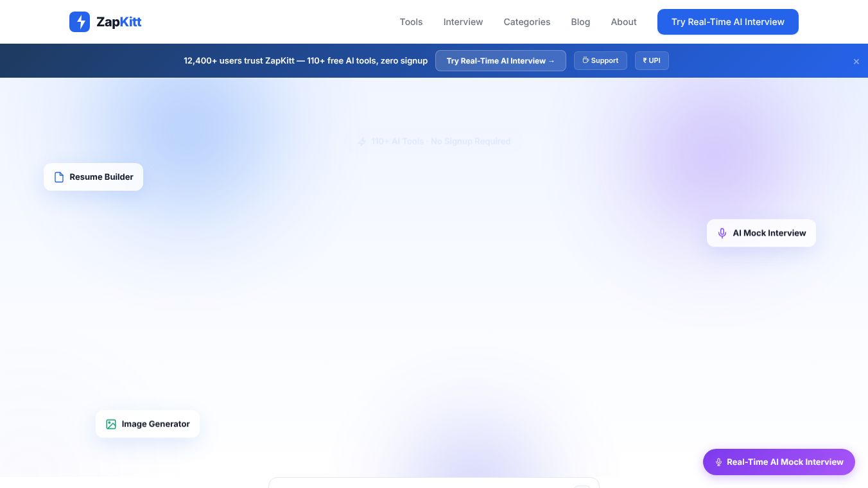Visit the About page
The image size is (868, 488).
[x=623, y=22]
